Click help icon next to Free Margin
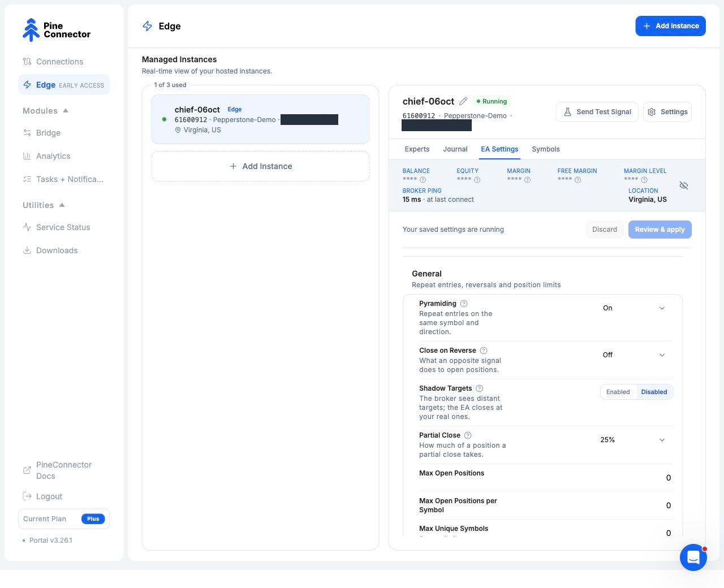The height and width of the screenshot is (588, 724). 578,180
